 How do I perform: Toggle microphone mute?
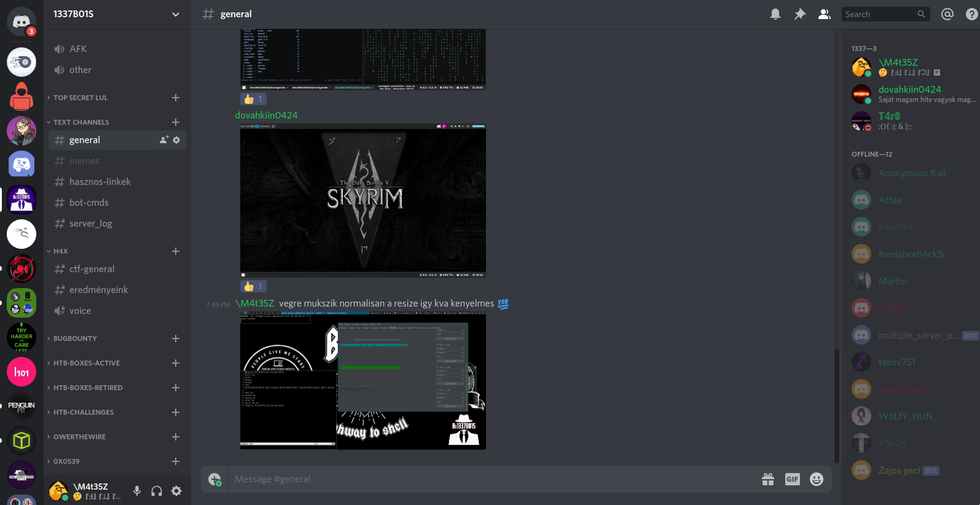tap(137, 491)
